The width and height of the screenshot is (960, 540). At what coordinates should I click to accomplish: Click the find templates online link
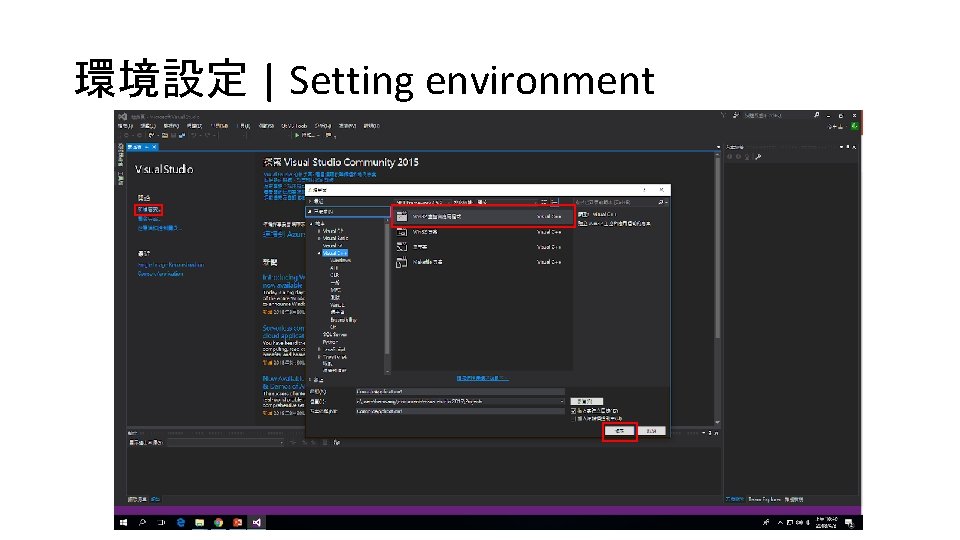tap(482, 378)
